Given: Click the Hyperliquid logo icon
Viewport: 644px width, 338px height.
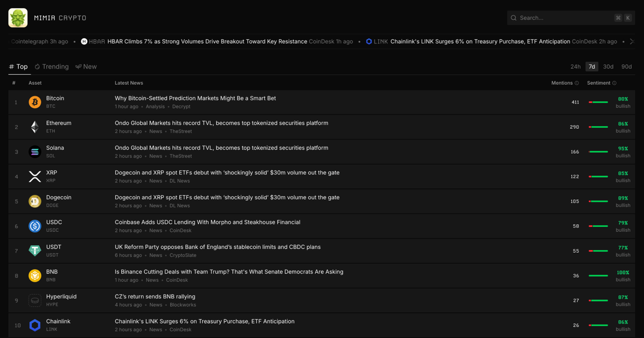Looking at the screenshot, I should pyautogui.click(x=35, y=300).
